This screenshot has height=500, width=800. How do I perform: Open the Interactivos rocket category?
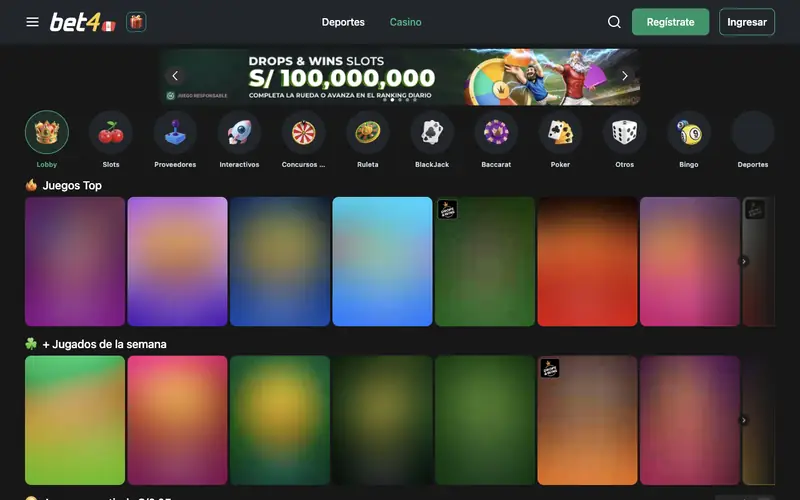point(239,133)
